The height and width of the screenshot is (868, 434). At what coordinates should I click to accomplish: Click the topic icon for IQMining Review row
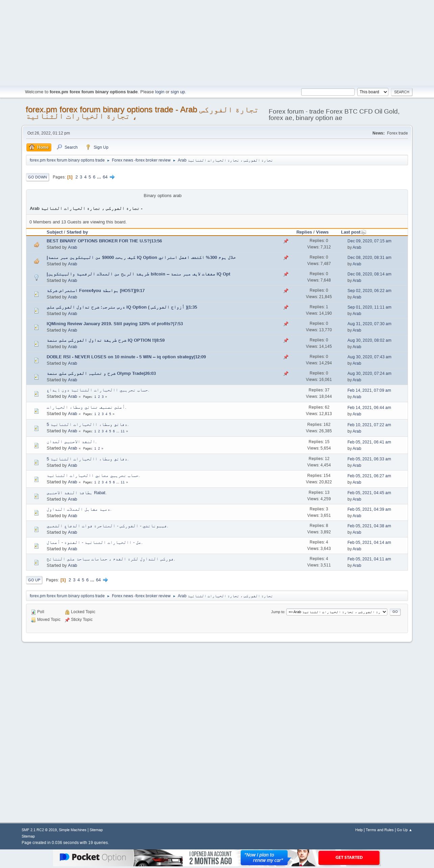tap(37, 327)
